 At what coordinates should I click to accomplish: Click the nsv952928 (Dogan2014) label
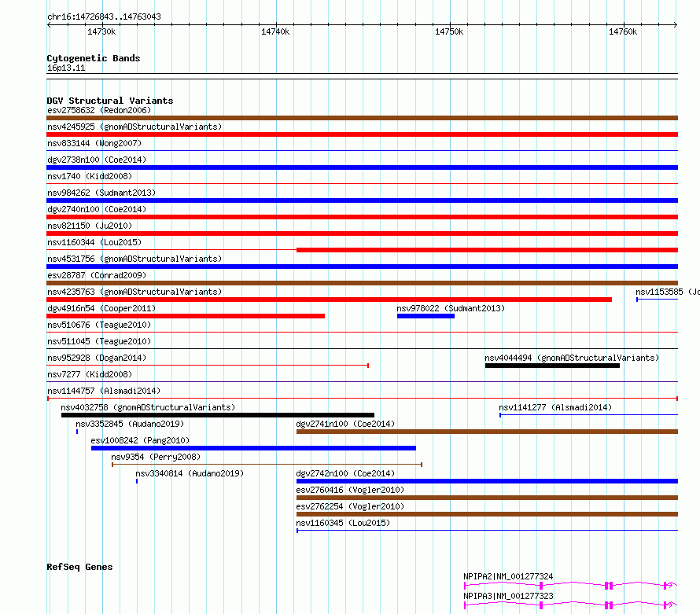[x=97, y=358]
